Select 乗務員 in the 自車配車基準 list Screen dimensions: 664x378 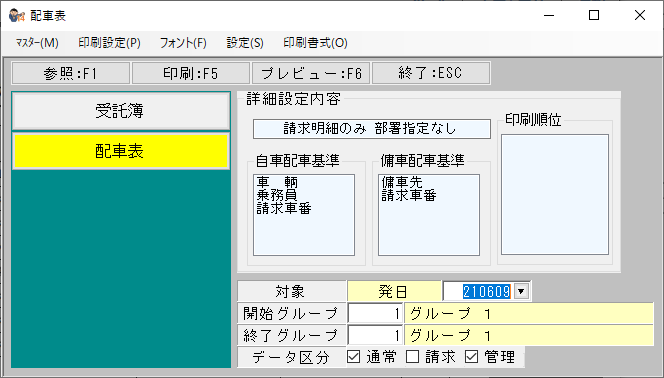coord(277,195)
